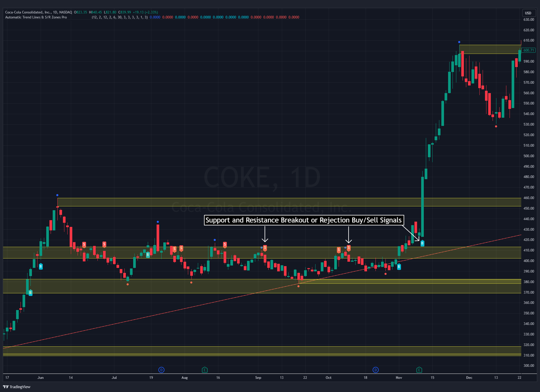Open the earnings "E" marker before mid-November

click(x=419, y=370)
